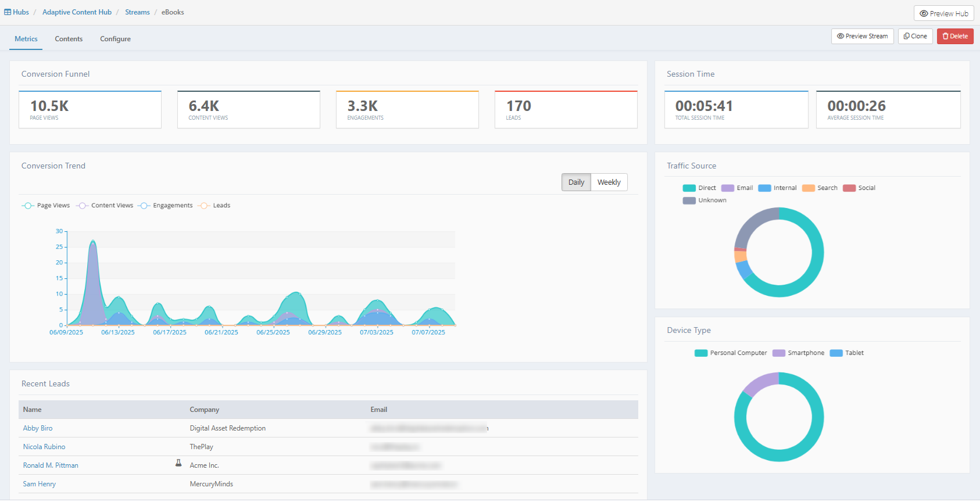Toggle Engagements series in trend legend
This screenshot has width=980, height=502.
[x=166, y=206]
